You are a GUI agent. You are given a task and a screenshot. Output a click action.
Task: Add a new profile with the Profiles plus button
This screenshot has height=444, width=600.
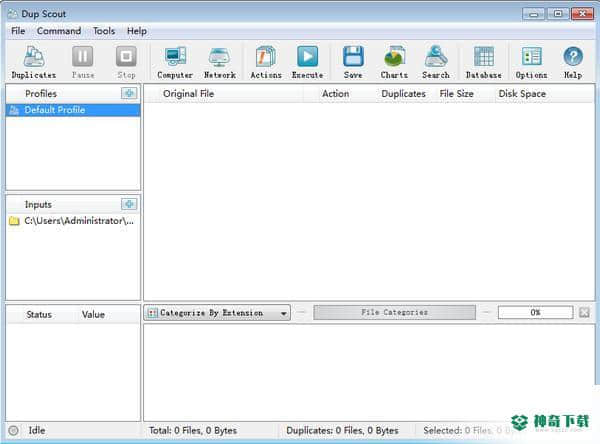(x=129, y=93)
